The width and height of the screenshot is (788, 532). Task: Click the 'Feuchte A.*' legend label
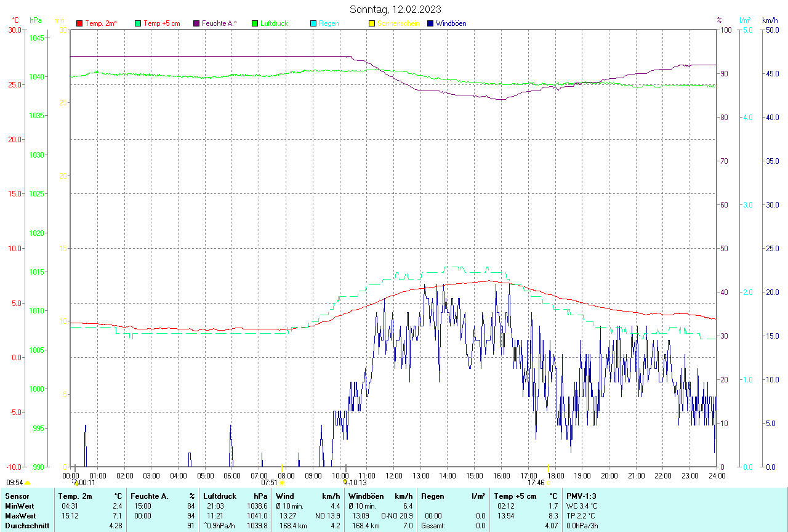219,23
